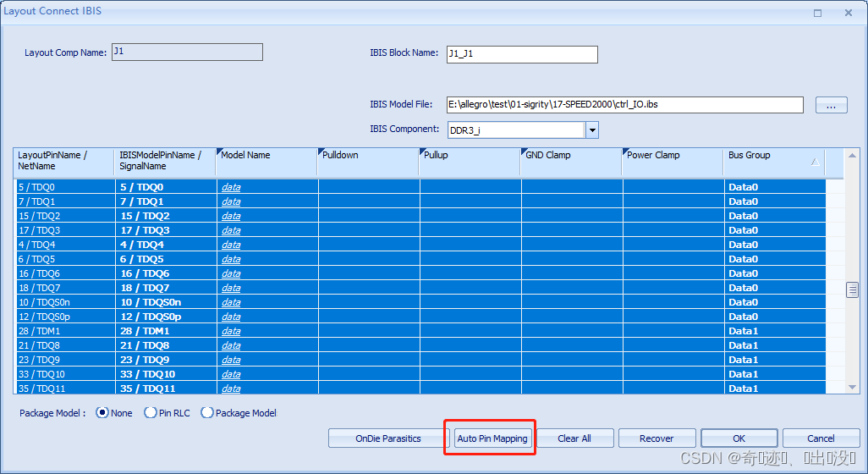Browse for IBIS model file with the ... button
The image size is (868, 474).
coord(831,105)
